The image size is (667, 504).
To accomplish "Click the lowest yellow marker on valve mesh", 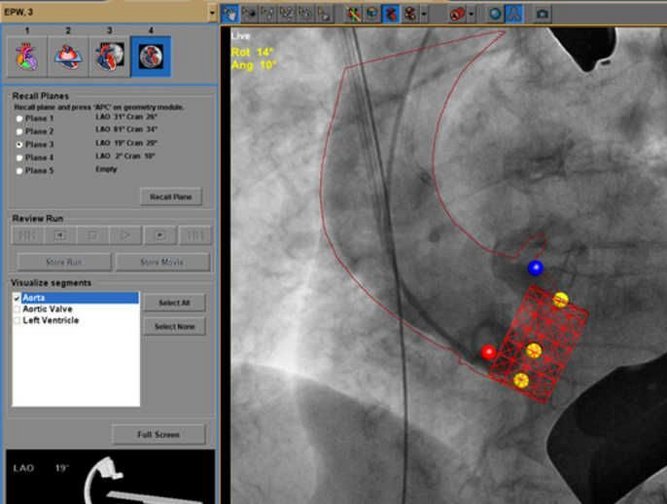I will pos(521,380).
